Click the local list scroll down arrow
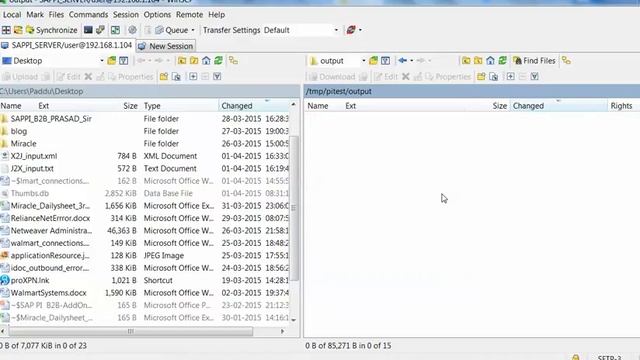The width and height of the screenshot is (640, 360). [293, 320]
